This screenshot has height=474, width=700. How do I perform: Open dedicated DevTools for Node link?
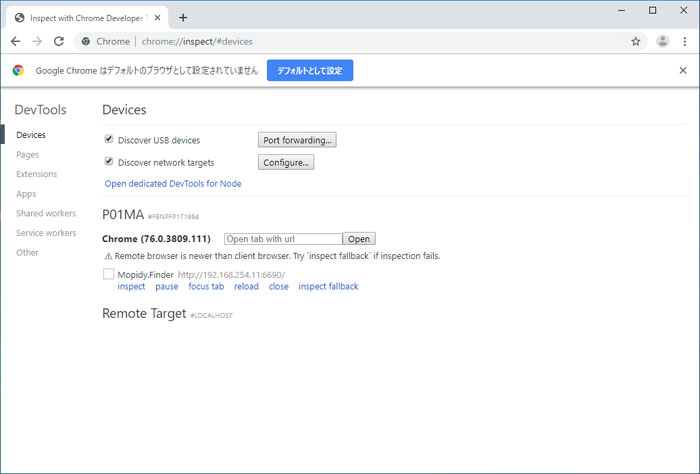coord(173,183)
